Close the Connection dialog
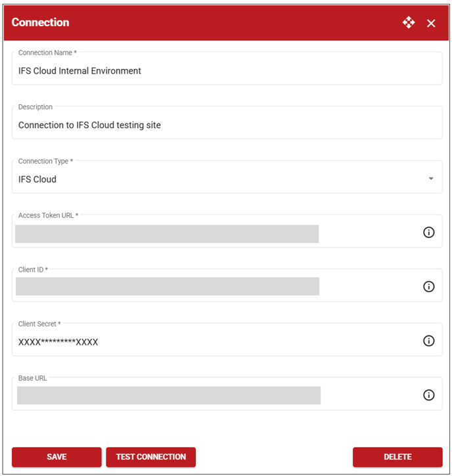 [x=431, y=23]
